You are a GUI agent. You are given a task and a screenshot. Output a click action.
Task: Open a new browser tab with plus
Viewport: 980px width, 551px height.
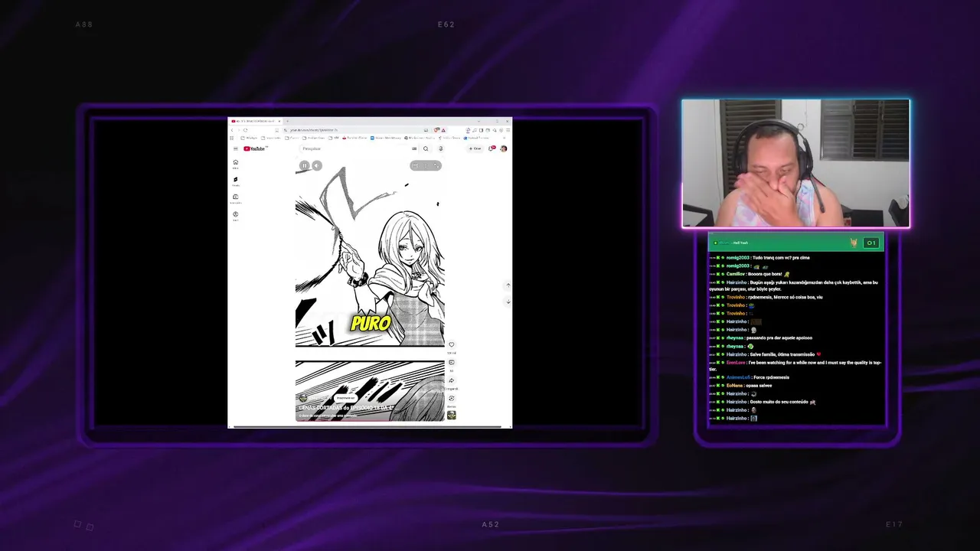pos(287,121)
